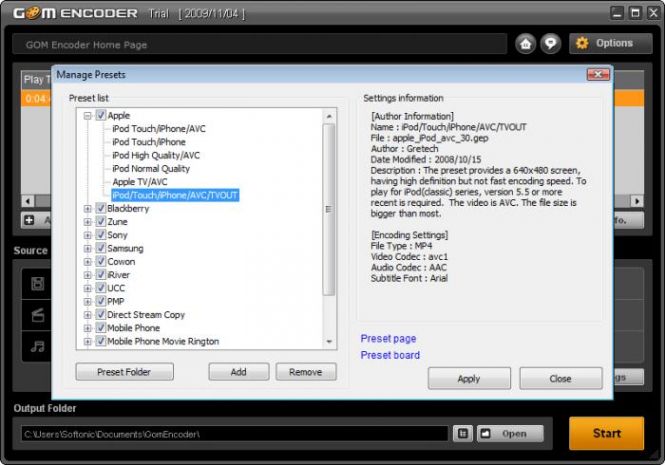The image size is (665, 465).
Task: Click the speech bubble feedback icon
Action: tap(550, 44)
